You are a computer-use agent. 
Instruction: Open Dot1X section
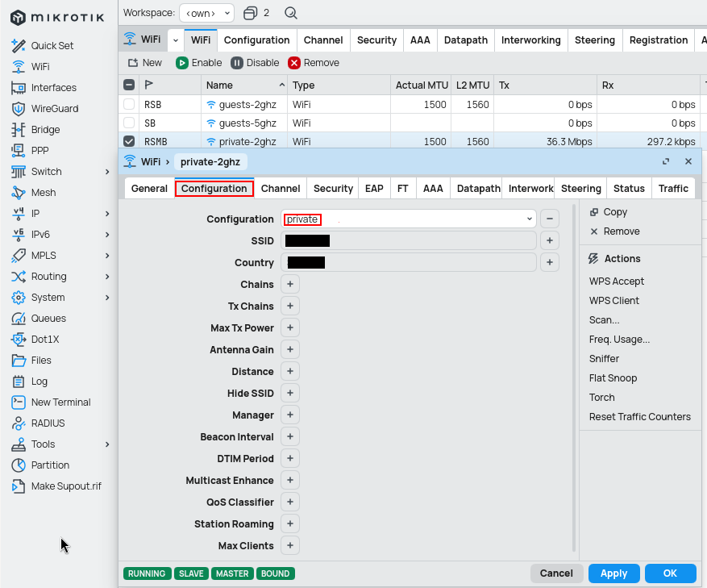coord(35,340)
